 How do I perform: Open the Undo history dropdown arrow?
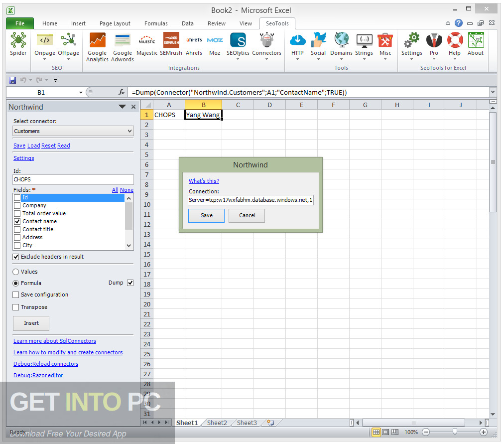[x=30, y=80]
